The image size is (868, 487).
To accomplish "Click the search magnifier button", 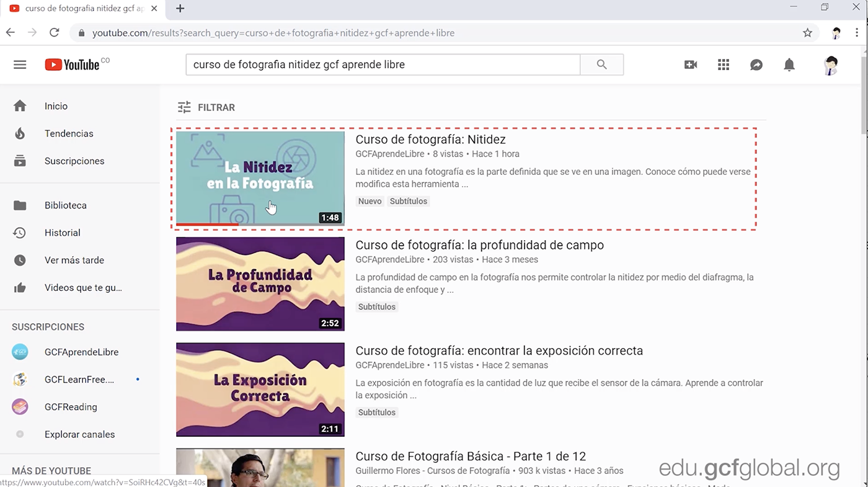I will point(601,65).
